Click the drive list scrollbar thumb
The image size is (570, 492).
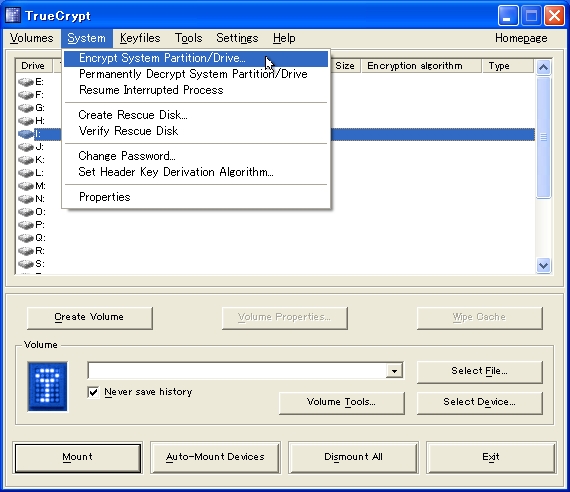pyautogui.click(x=543, y=137)
